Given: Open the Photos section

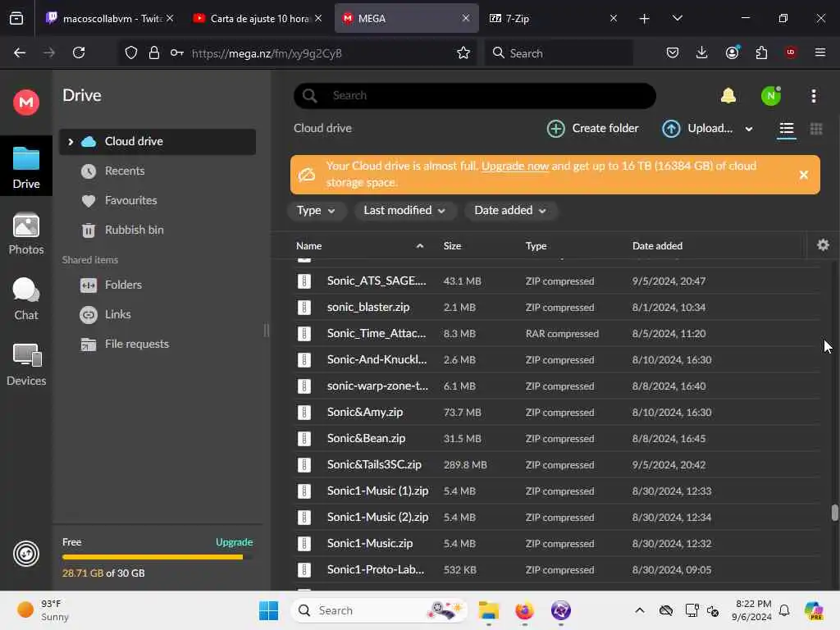Looking at the screenshot, I should click(25, 234).
